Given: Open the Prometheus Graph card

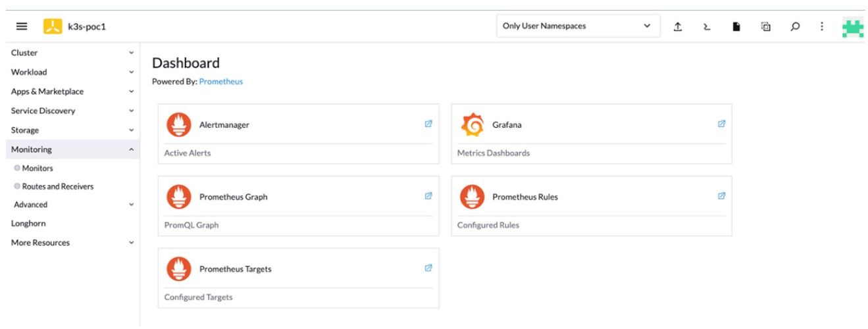Looking at the screenshot, I should pos(233,197).
